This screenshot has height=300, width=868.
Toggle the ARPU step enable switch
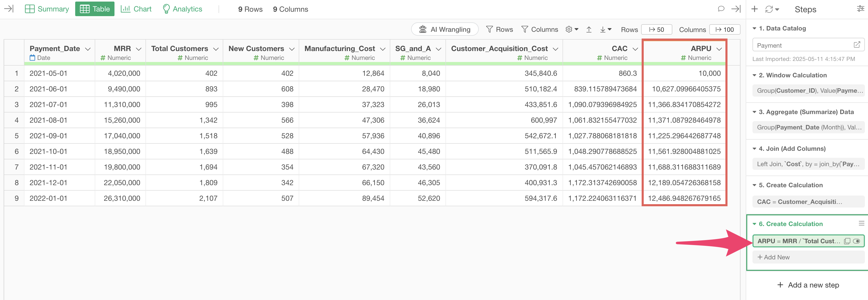(x=856, y=241)
